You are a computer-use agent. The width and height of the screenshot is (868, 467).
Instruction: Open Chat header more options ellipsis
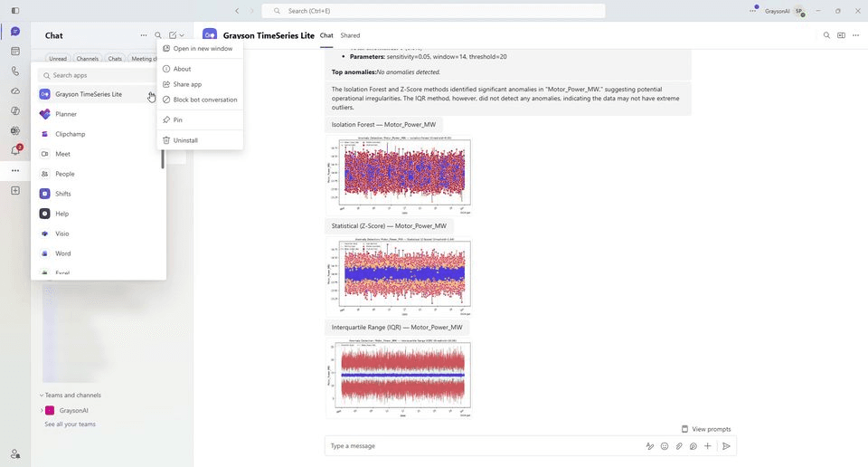point(144,35)
